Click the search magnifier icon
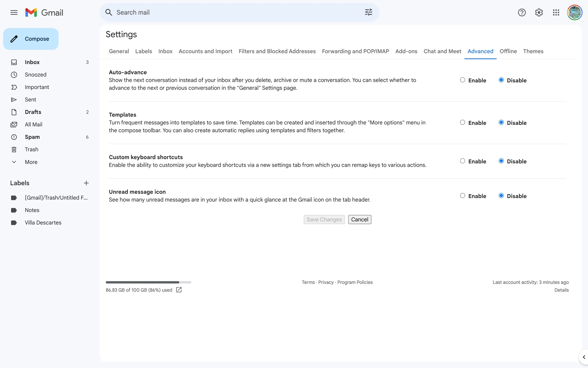The image size is (588, 368). point(109,12)
